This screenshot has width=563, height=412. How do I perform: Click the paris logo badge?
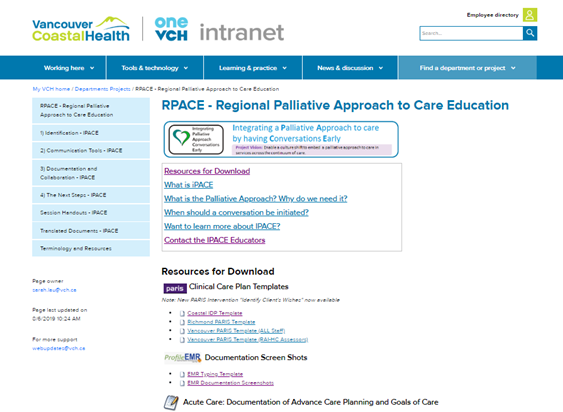click(175, 288)
